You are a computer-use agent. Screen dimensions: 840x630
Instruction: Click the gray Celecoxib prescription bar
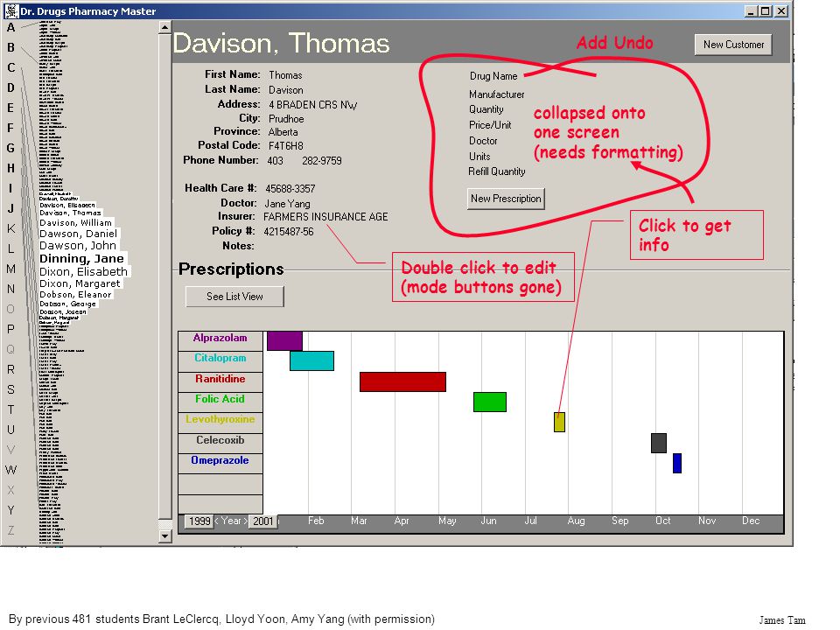(659, 443)
